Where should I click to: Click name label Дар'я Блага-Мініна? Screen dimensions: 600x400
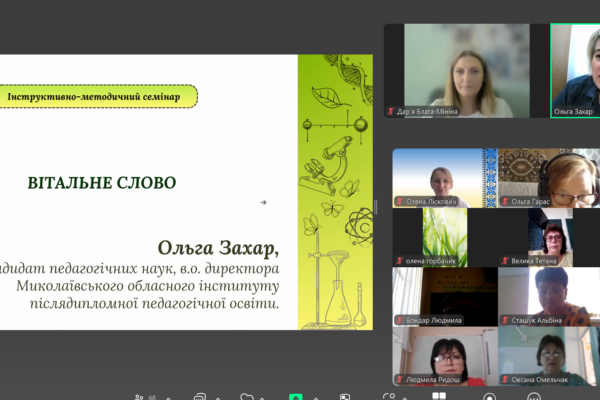click(427, 111)
